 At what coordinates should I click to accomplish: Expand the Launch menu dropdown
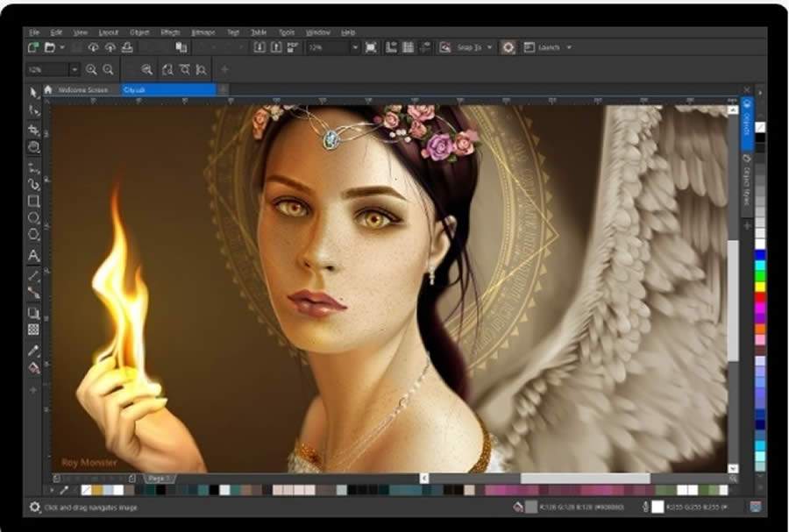567,47
